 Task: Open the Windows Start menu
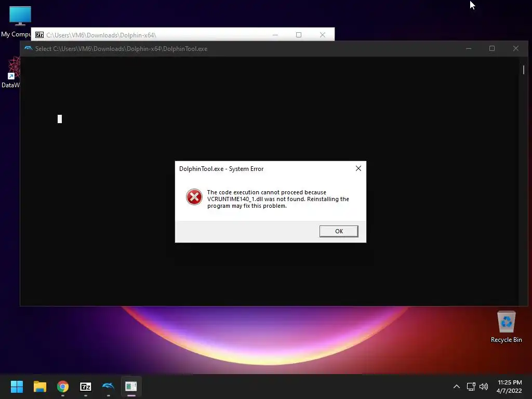17,387
